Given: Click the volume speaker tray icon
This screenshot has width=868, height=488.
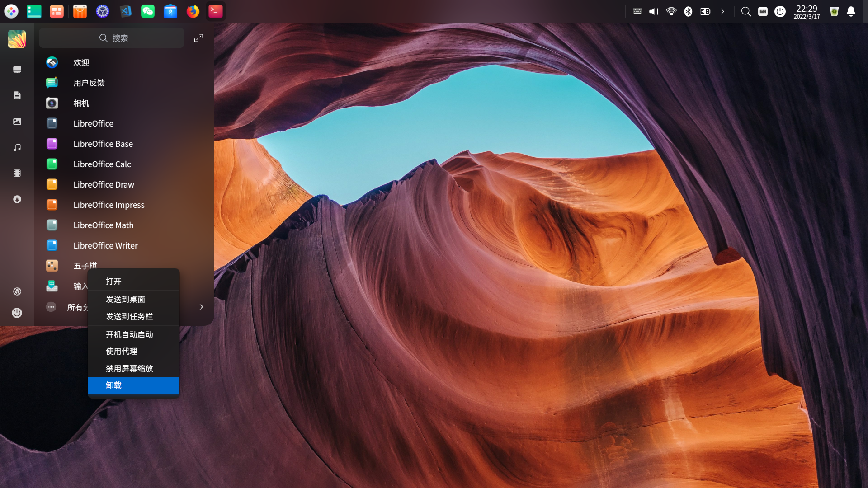Looking at the screenshot, I should (x=654, y=12).
